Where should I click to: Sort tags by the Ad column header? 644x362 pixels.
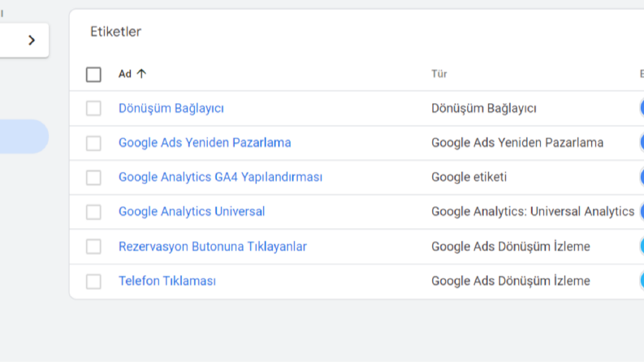(x=125, y=74)
